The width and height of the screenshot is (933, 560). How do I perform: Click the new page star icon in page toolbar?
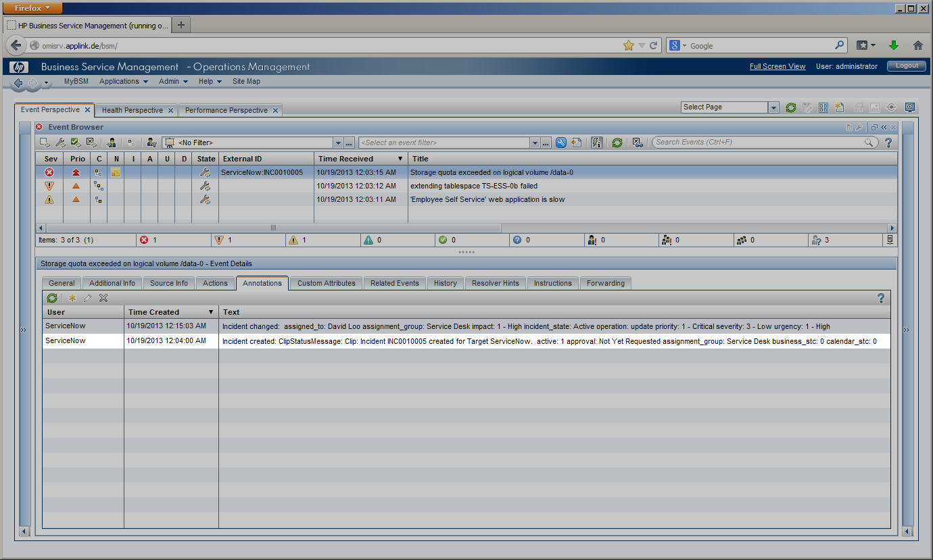pos(840,107)
